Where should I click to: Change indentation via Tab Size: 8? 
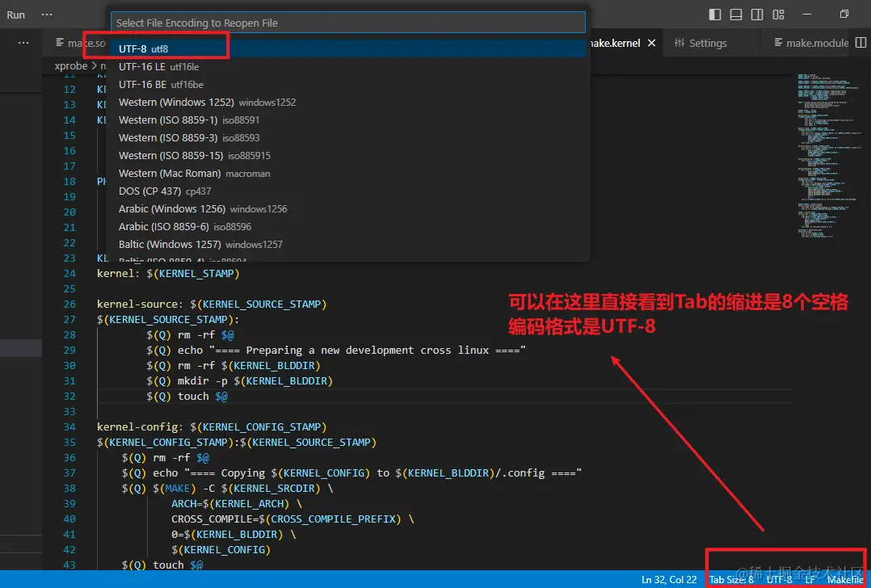click(x=731, y=580)
